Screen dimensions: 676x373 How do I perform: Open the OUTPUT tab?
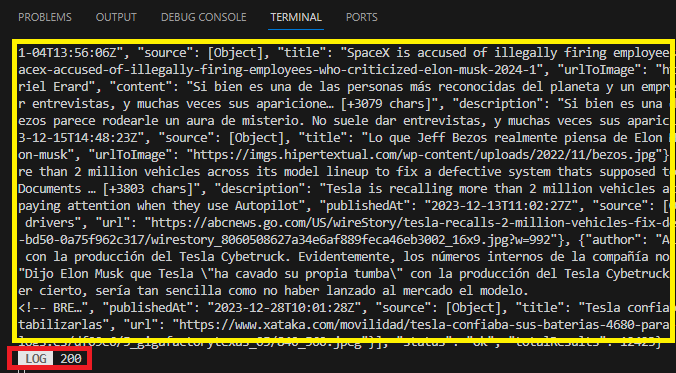pyautogui.click(x=116, y=17)
